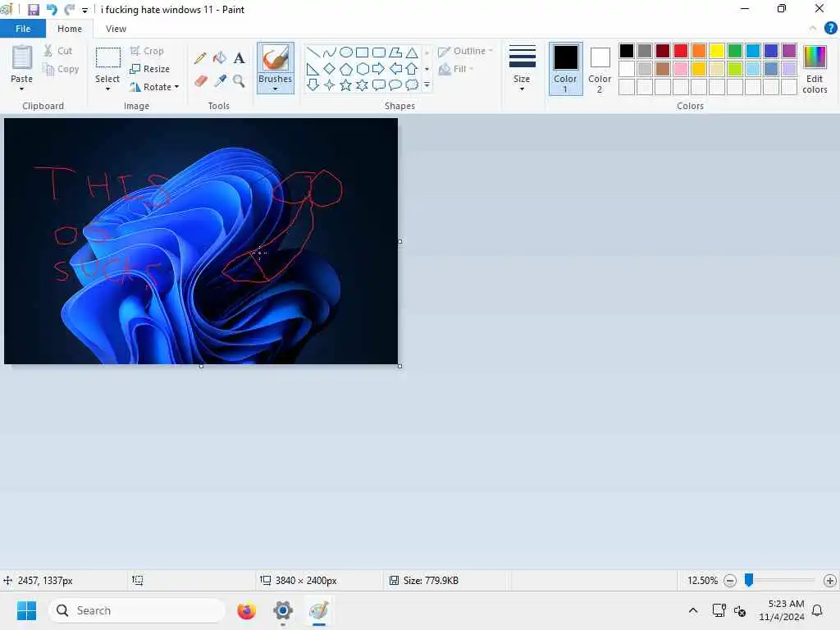The image size is (840, 630).
Task: Click the canvas bottom-right resize handle
Action: click(x=399, y=366)
